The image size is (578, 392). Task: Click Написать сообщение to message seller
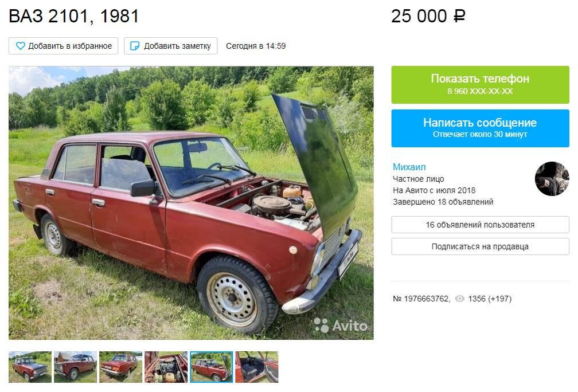pos(481,128)
